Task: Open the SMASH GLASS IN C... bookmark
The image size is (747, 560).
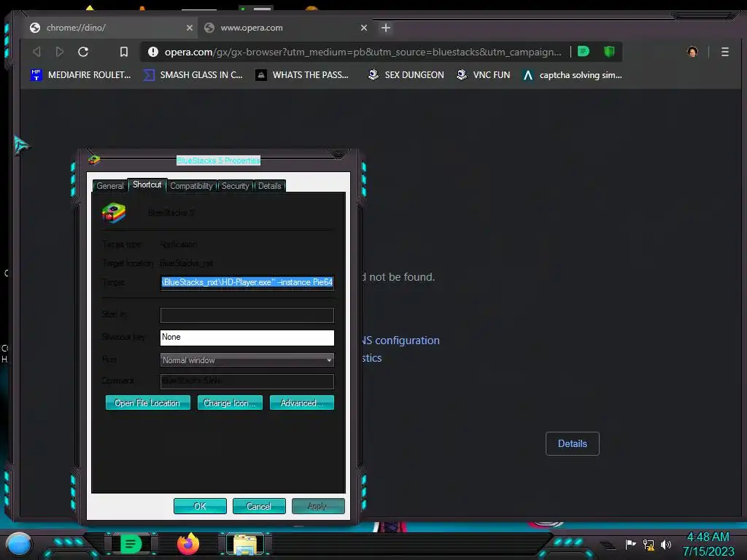Action: click(x=193, y=75)
